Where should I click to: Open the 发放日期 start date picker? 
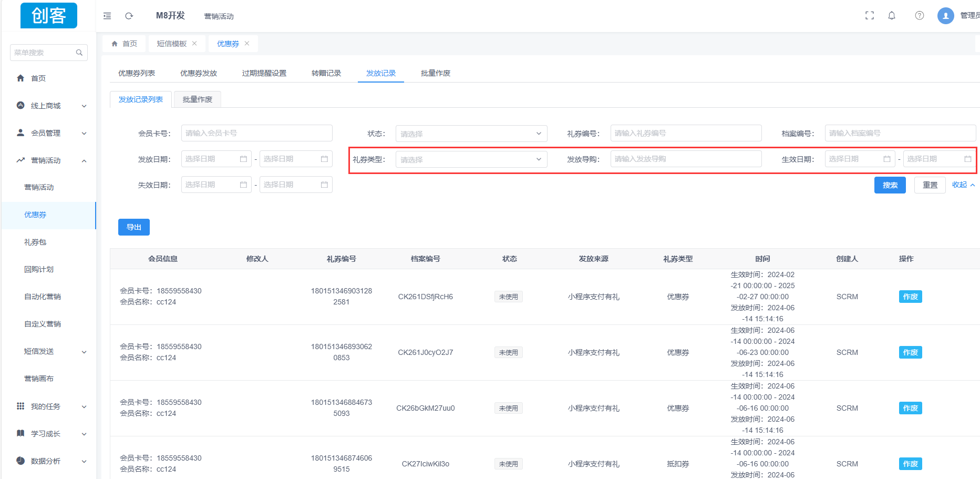pyautogui.click(x=216, y=159)
